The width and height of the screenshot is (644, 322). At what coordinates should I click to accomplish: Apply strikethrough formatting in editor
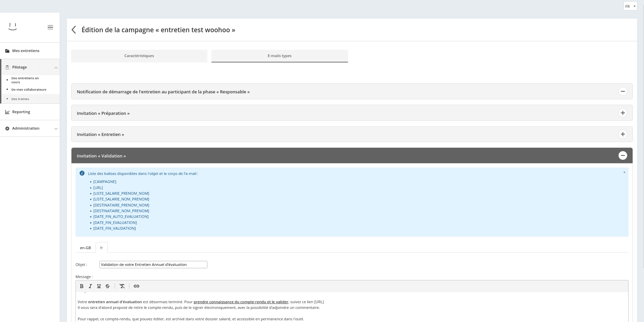[107, 286]
